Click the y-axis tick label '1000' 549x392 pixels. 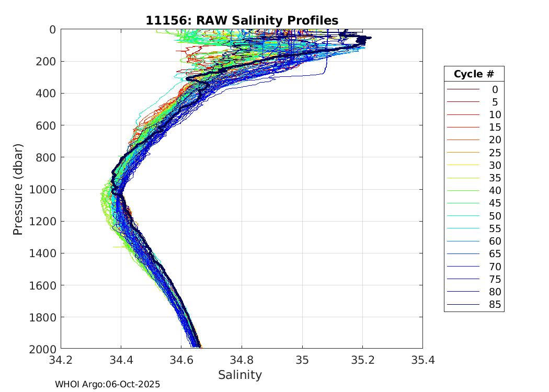click(42, 189)
